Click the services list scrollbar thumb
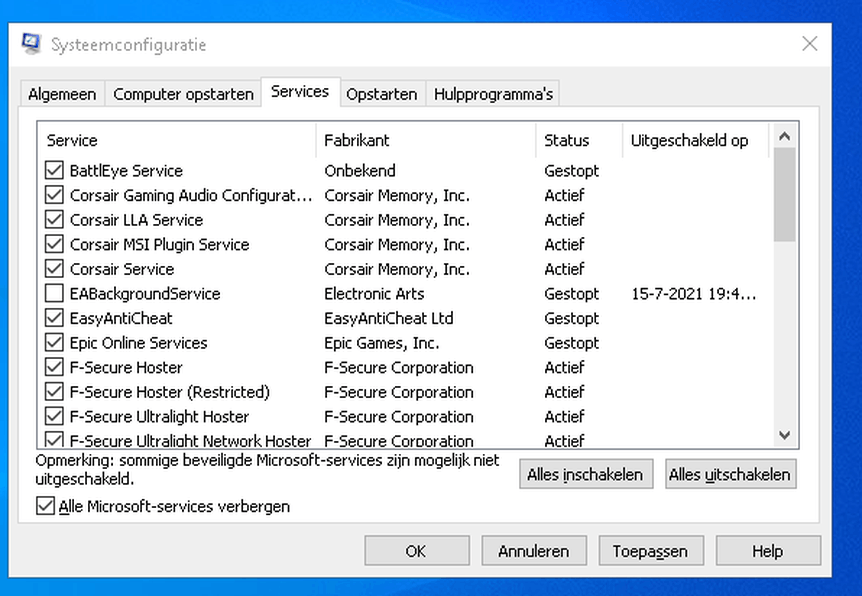The width and height of the screenshot is (862, 596). click(784, 195)
